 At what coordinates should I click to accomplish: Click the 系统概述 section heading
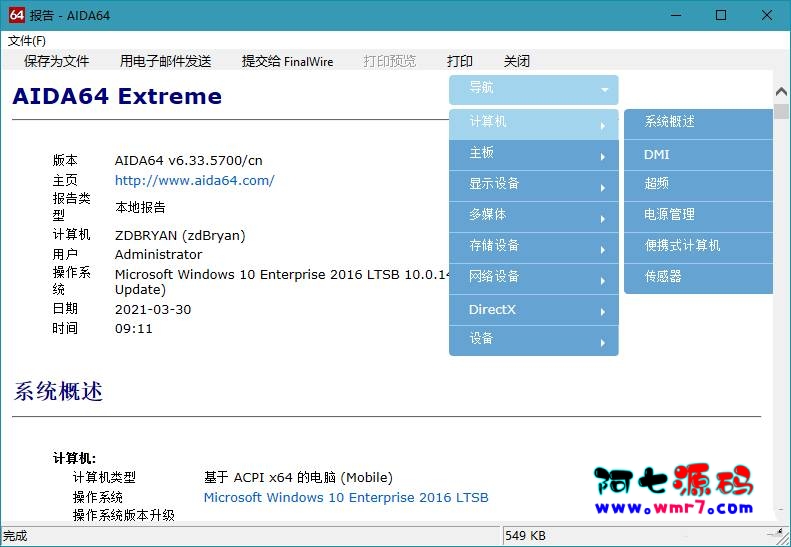[58, 392]
